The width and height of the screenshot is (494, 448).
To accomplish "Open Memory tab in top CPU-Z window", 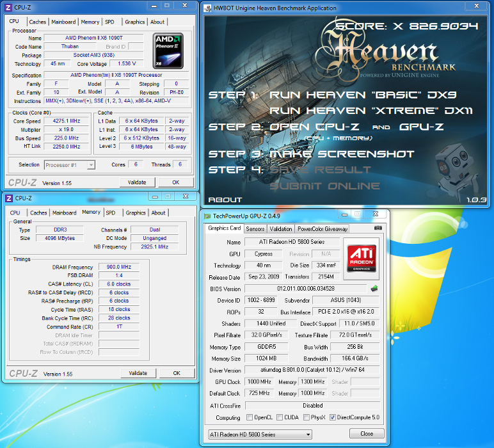I will click(90, 22).
